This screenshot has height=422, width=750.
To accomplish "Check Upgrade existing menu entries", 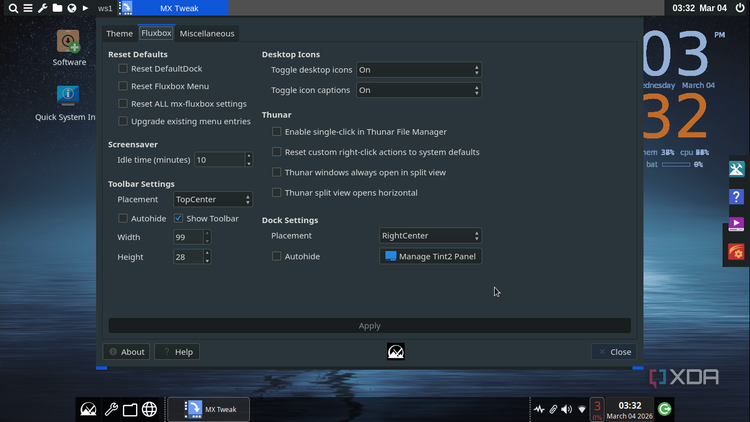I will [x=123, y=121].
